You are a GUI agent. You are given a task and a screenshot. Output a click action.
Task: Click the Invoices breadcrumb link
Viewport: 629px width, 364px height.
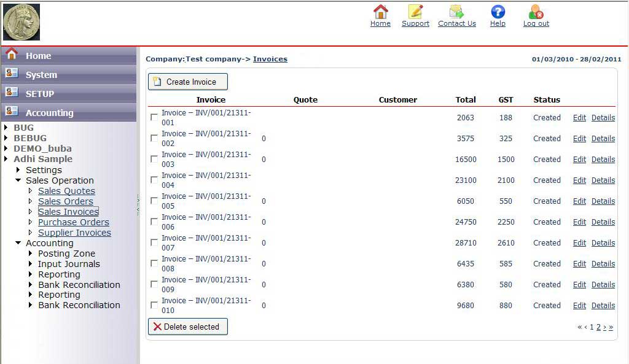click(x=270, y=59)
